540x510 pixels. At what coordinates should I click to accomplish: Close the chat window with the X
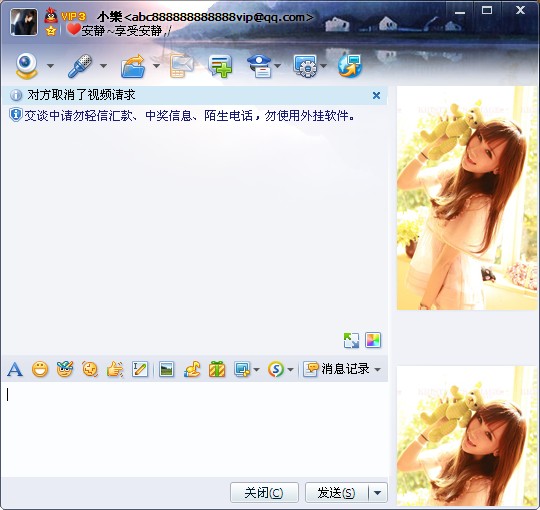[520, 10]
